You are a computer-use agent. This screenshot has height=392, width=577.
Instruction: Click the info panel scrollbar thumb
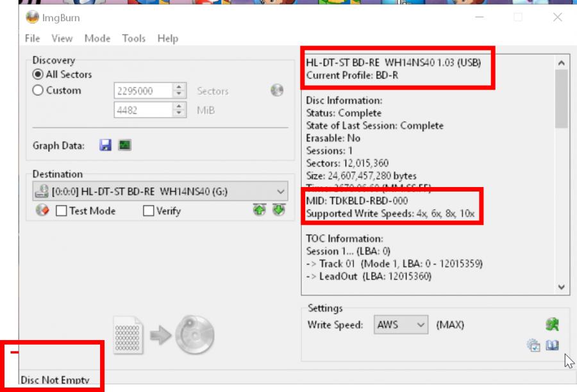point(561,99)
